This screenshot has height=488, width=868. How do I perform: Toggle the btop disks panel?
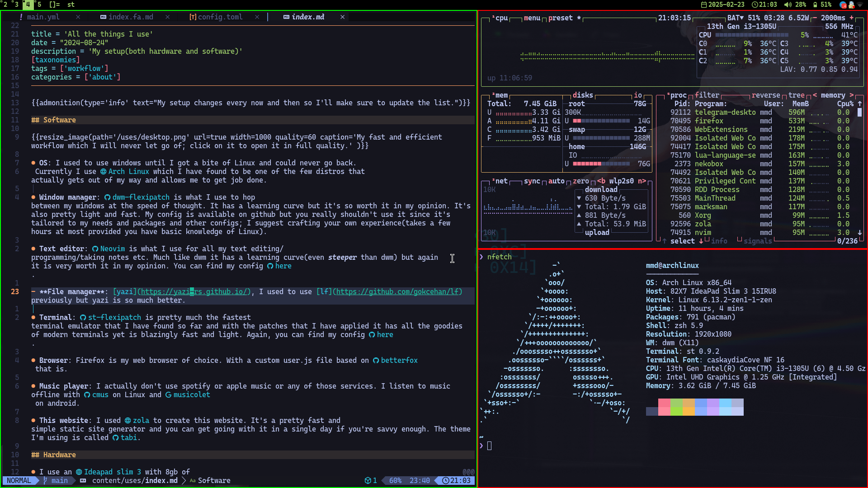coord(583,95)
